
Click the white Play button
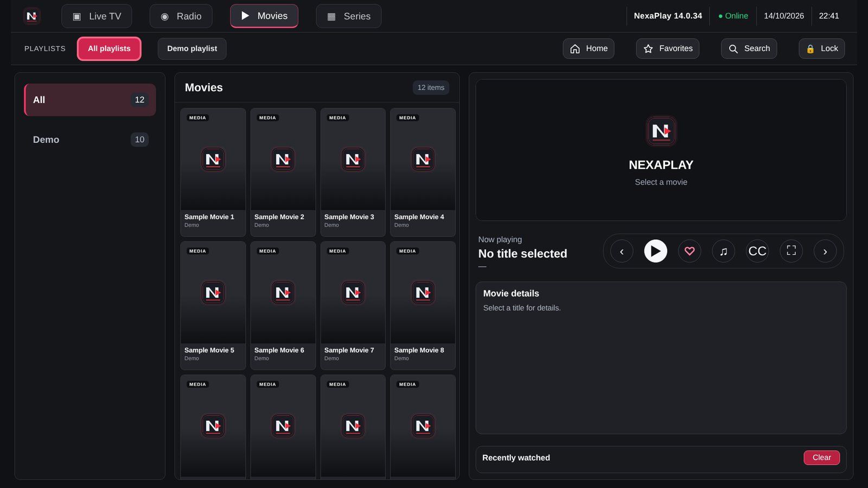[x=655, y=251]
